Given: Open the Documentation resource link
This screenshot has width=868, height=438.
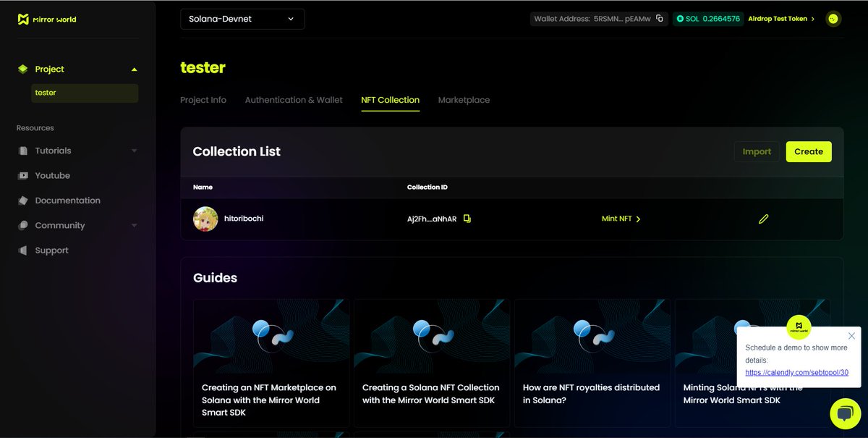Looking at the screenshot, I should tap(67, 201).
